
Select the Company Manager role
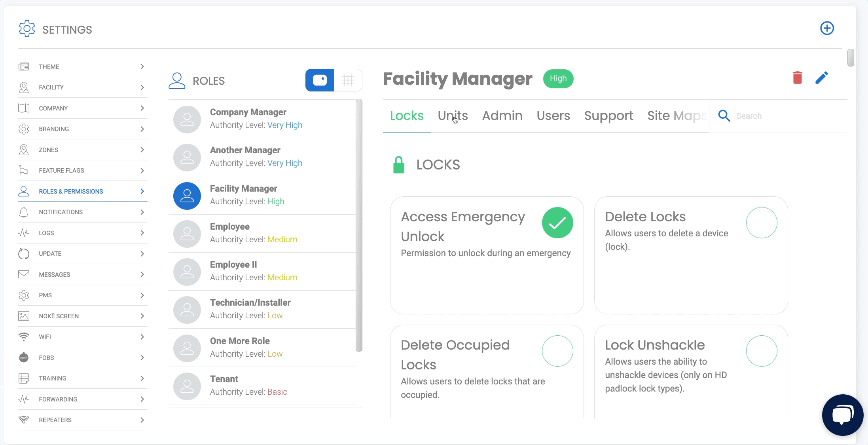click(x=262, y=119)
